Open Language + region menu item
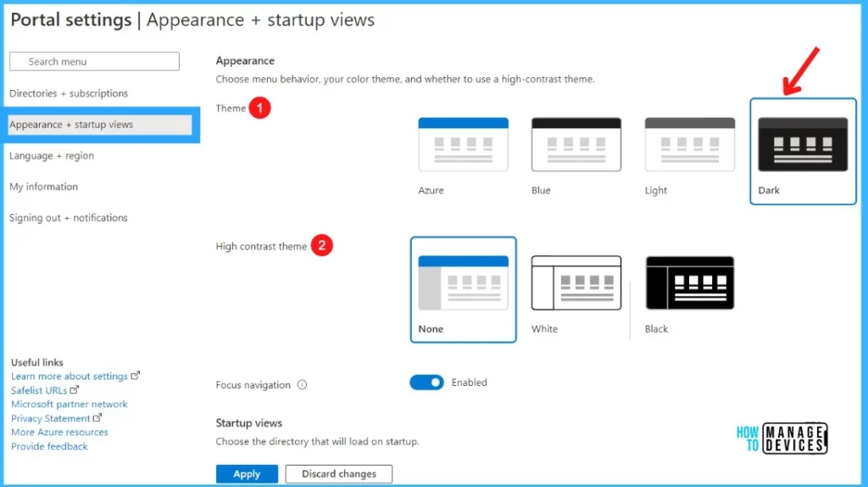 click(x=52, y=155)
